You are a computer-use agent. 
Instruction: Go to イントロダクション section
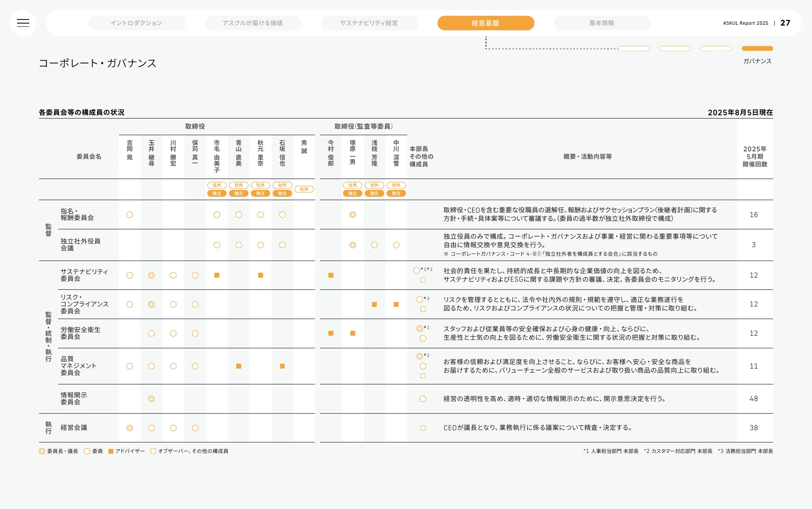(x=136, y=23)
